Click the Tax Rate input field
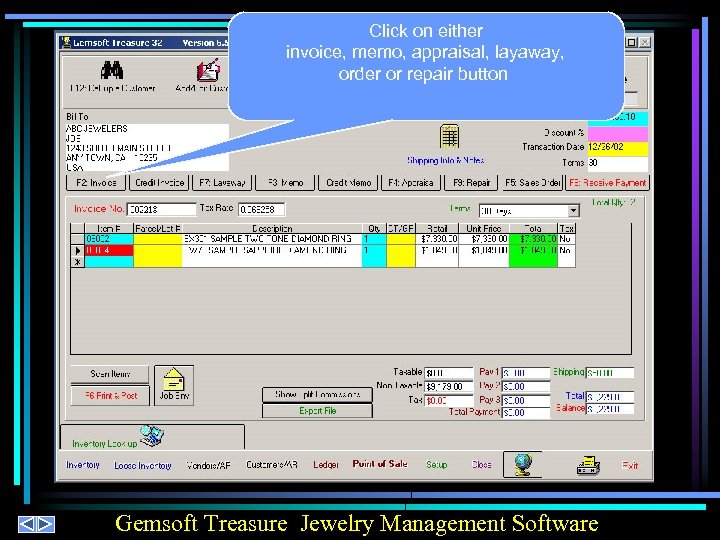Screen dimensions: 720x540 click(261, 209)
